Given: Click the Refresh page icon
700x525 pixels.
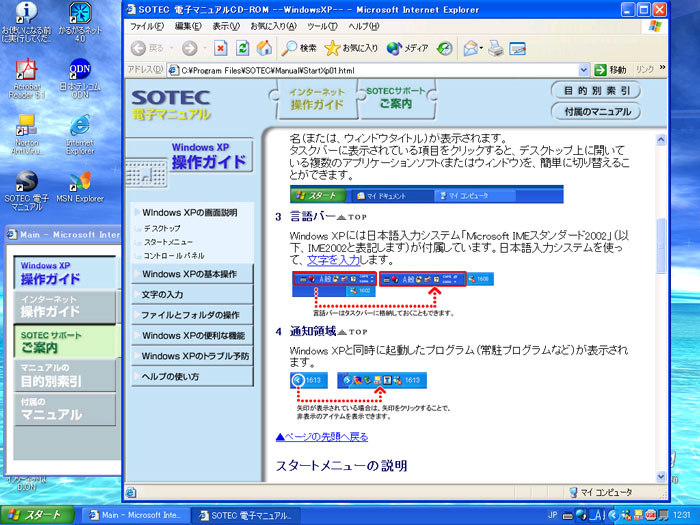Looking at the screenshot, I should (243, 48).
